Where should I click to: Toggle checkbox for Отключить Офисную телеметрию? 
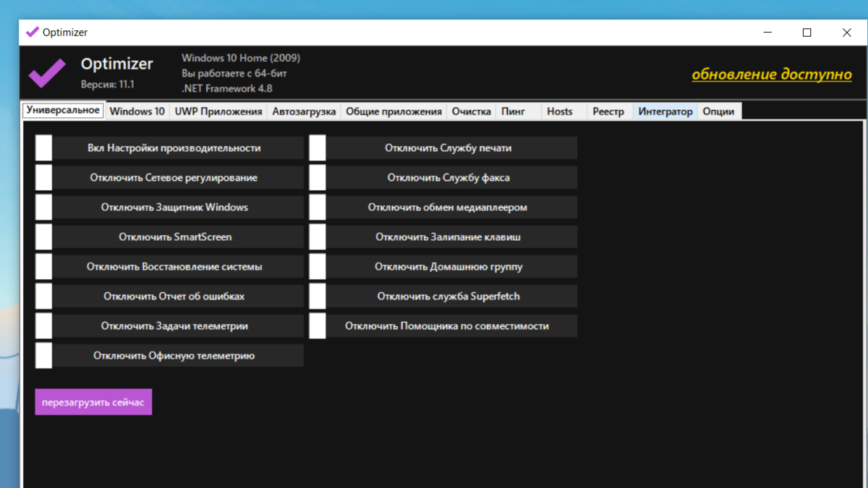coord(44,356)
